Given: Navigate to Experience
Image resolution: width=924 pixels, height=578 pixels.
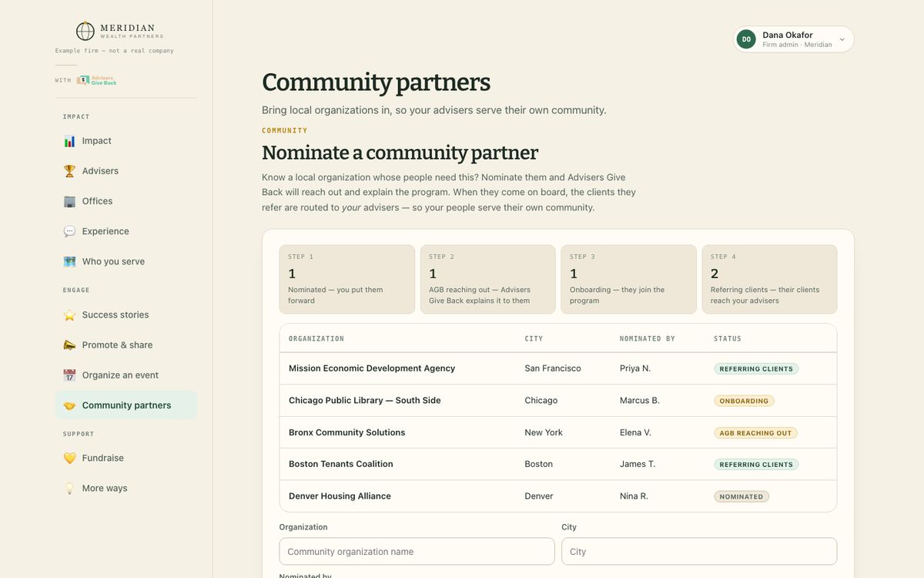Looking at the screenshot, I should 126,231.
